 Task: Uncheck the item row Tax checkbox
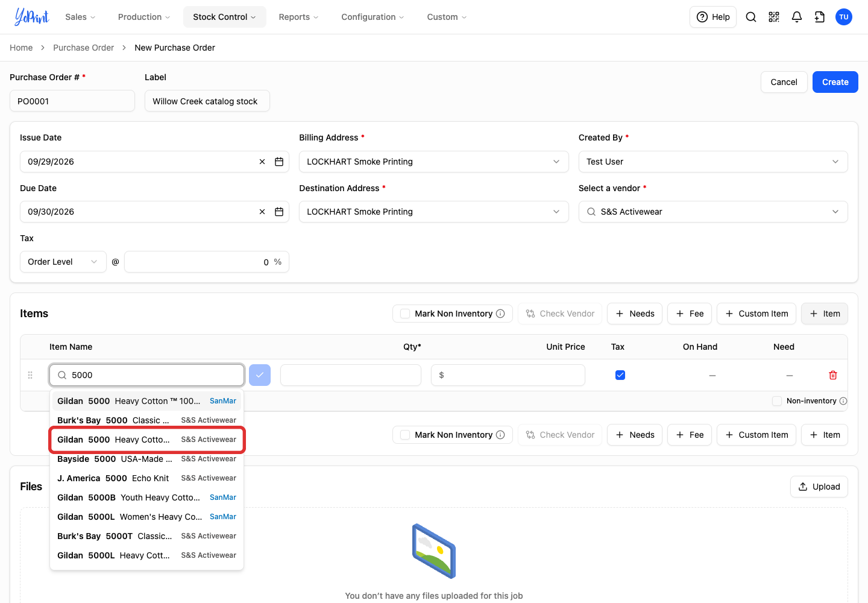click(x=620, y=375)
